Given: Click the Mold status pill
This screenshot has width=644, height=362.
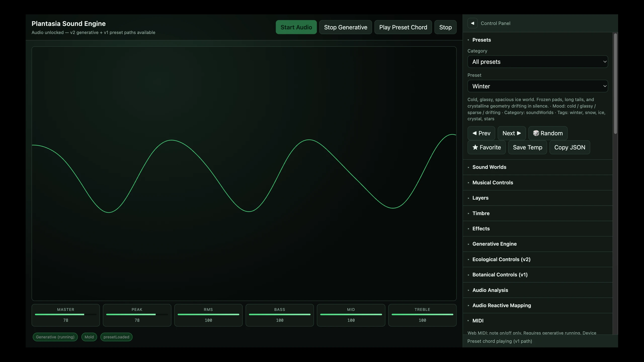Looking at the screenshot, I should pyautogui.click(x=89, y=337).
